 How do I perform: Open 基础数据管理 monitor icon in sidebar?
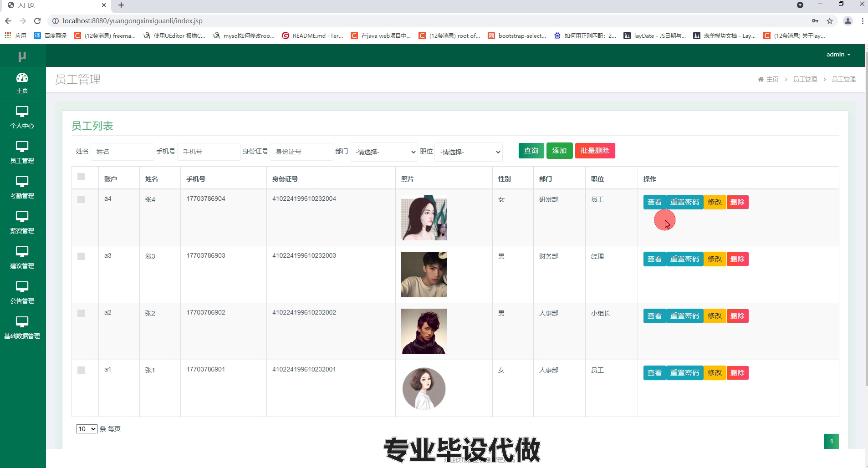tap(22, 322)
